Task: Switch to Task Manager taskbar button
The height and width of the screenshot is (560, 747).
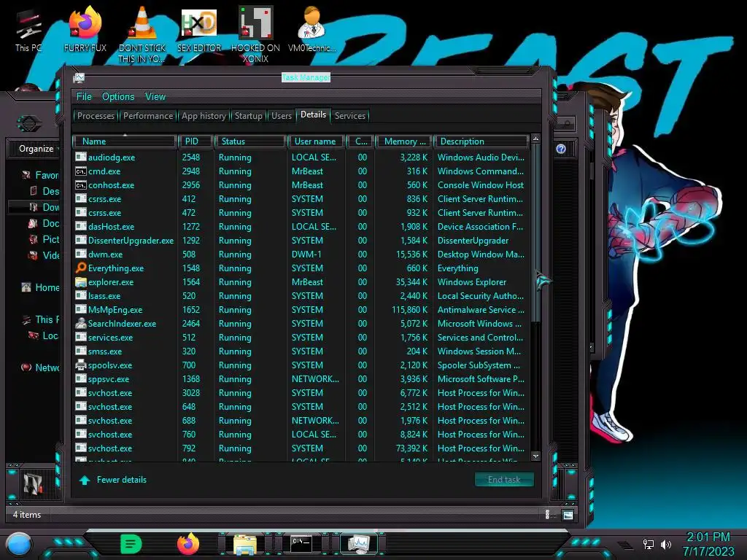Action: click(358, 544)
